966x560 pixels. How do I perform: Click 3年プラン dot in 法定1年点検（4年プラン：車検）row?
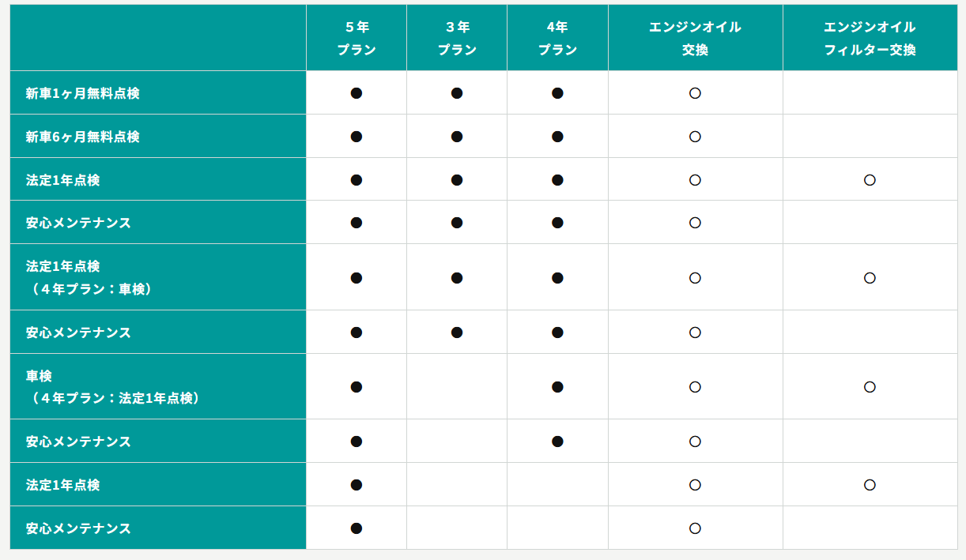click(457, 278)
